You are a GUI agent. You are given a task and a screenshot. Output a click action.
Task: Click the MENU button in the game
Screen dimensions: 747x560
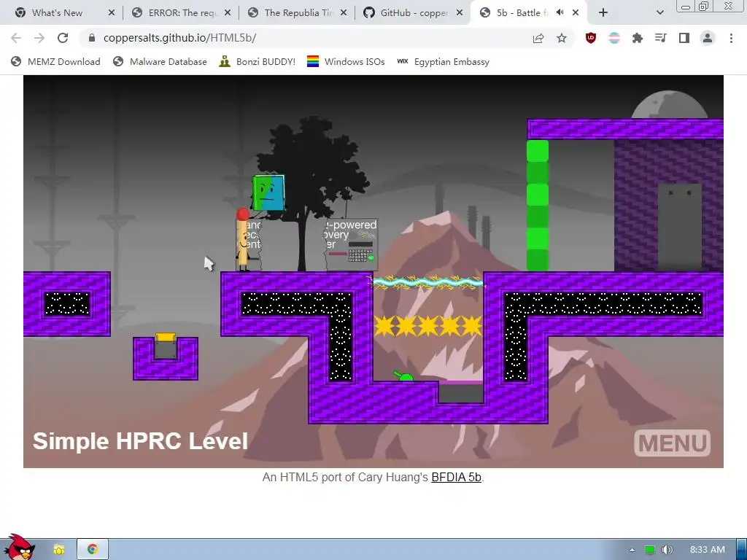(672, 443)
